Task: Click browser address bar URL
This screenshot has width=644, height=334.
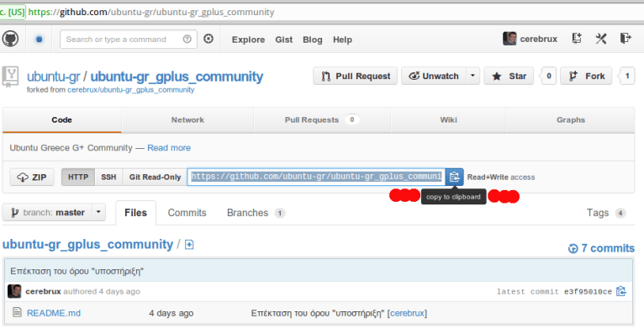Action: 151,12
